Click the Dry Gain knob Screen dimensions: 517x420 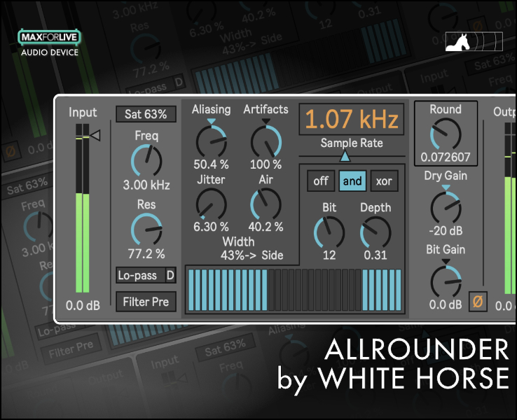click(446, 207)
